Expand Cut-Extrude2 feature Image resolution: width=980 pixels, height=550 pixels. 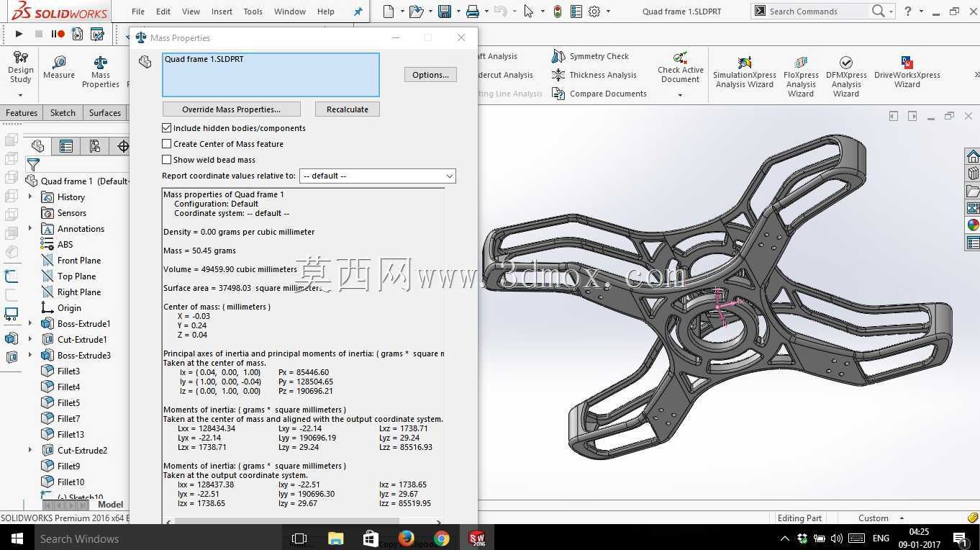30,450
